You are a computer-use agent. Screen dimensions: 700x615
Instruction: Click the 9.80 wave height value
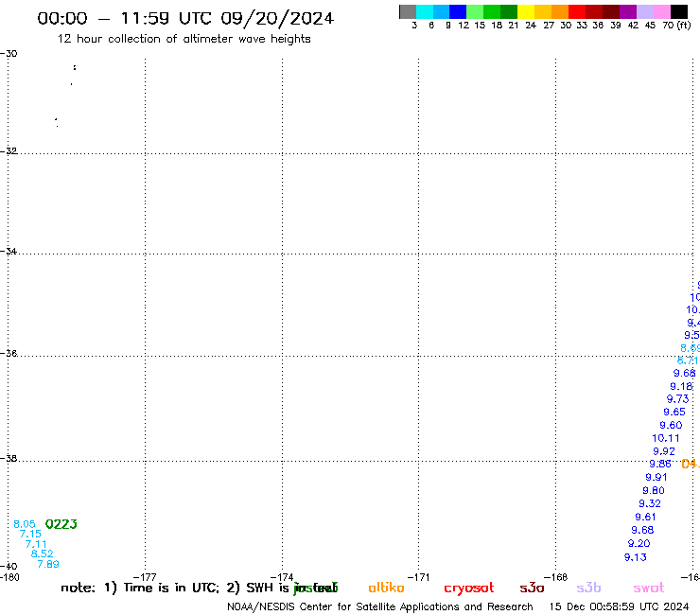654,490
